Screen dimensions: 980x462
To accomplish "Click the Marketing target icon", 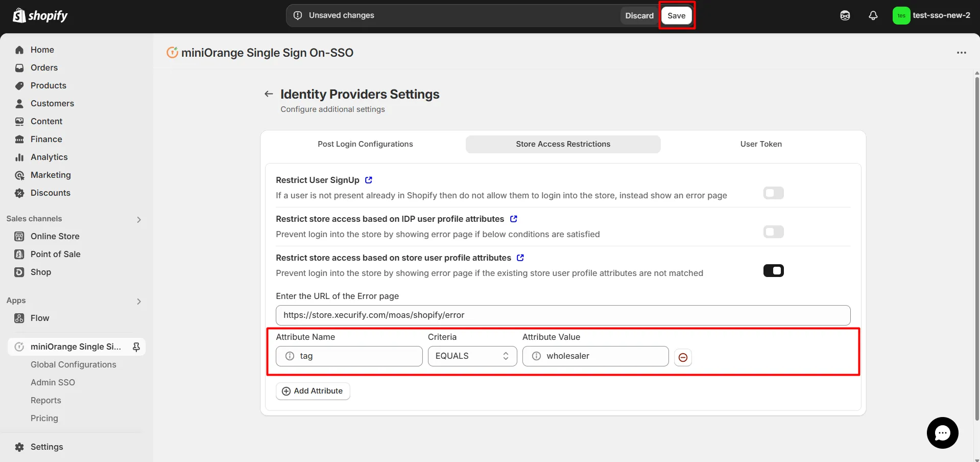I will [x=19, y=175].
